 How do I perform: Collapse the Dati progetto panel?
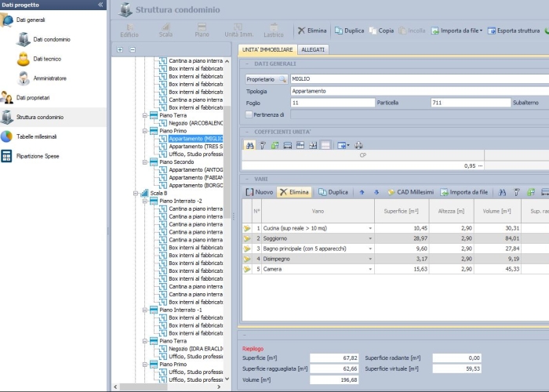tap(100, 5)
